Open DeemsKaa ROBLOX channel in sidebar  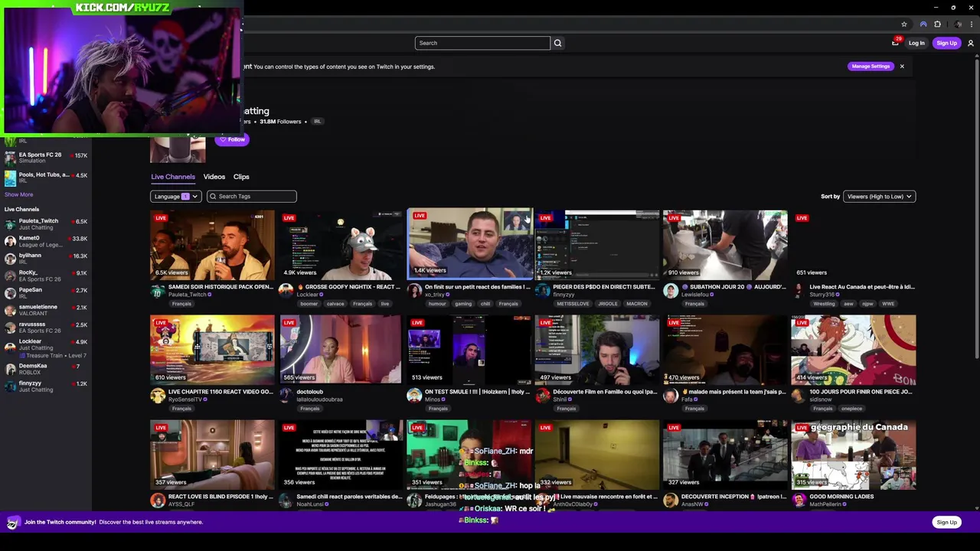click(46, 369)
